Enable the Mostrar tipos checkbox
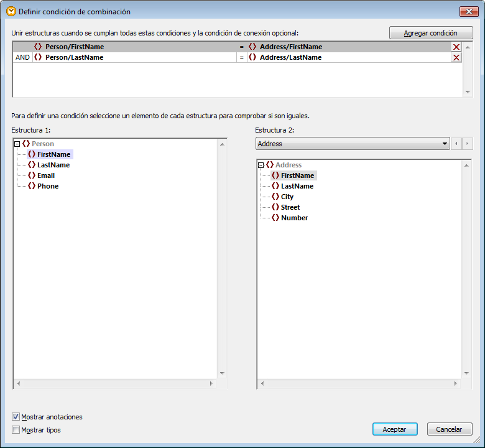Screen dimensions: 485x448 (x=16, y=430)
